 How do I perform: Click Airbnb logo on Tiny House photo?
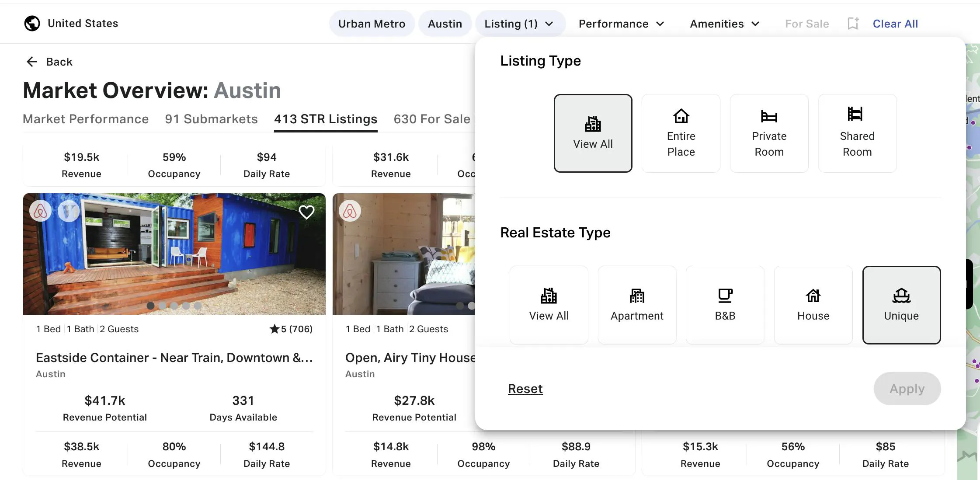point(350,212)
